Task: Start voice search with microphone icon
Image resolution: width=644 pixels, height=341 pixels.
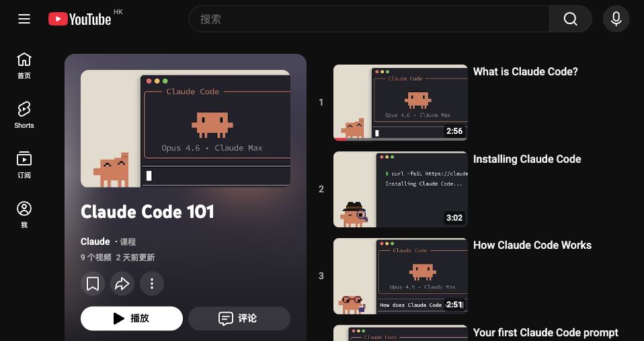Action: (616, 19)
